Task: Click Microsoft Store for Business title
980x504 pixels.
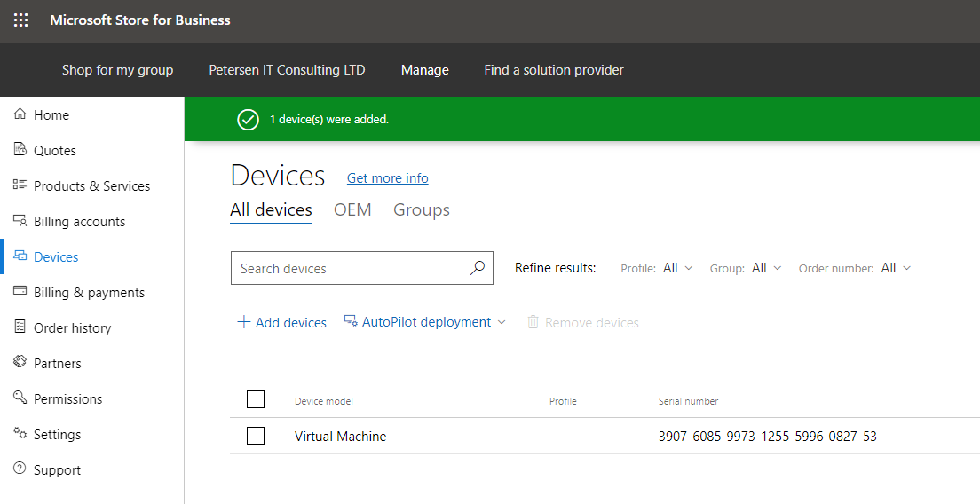Action: pos(140,20)
